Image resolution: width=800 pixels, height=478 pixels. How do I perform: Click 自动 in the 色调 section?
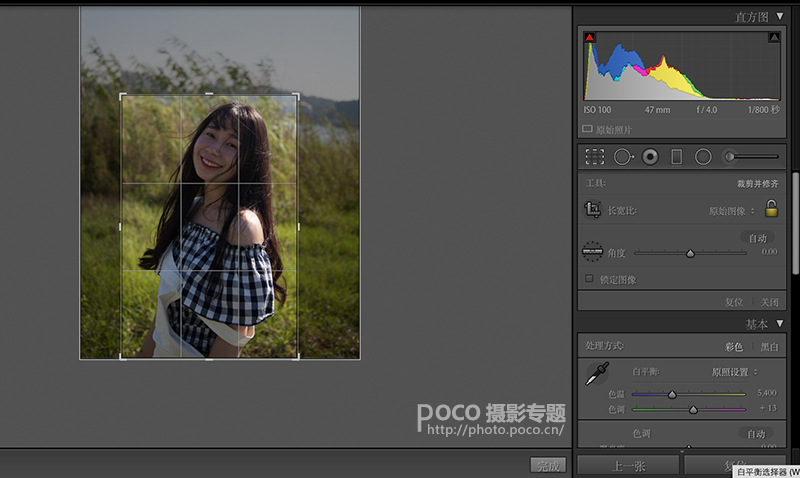(x=756, y=434)
